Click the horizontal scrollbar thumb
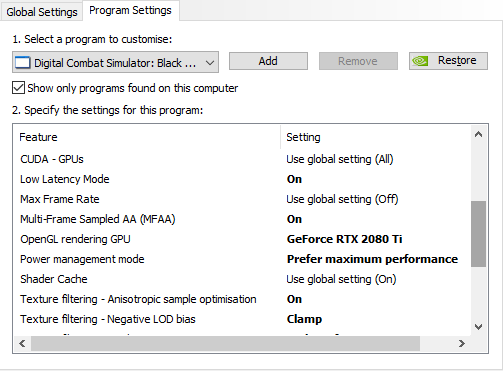Screen dimensions: 503x371 tap(225, 343)
